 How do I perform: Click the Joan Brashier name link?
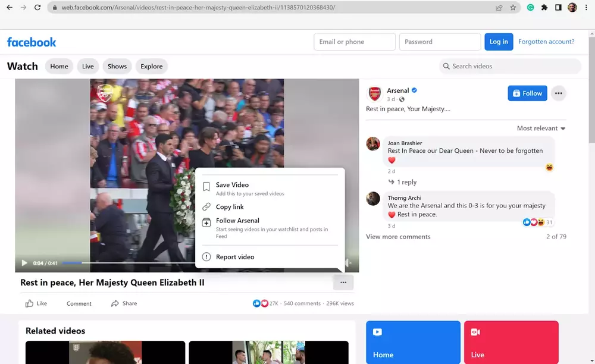pos(405,143)
